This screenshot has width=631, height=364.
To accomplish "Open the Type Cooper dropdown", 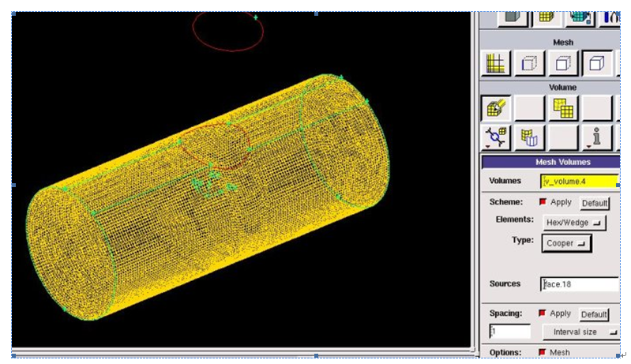I will tap(567, 243).
